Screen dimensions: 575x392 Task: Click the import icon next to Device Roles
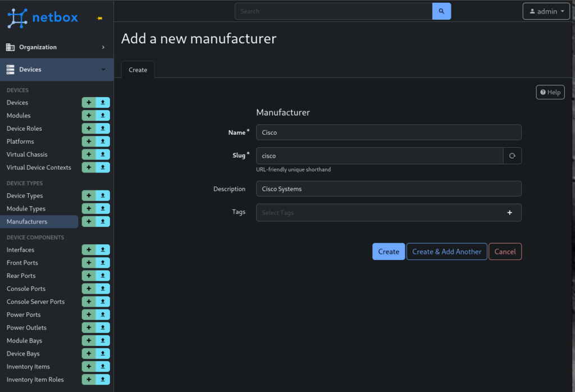(x=103, y=129)
